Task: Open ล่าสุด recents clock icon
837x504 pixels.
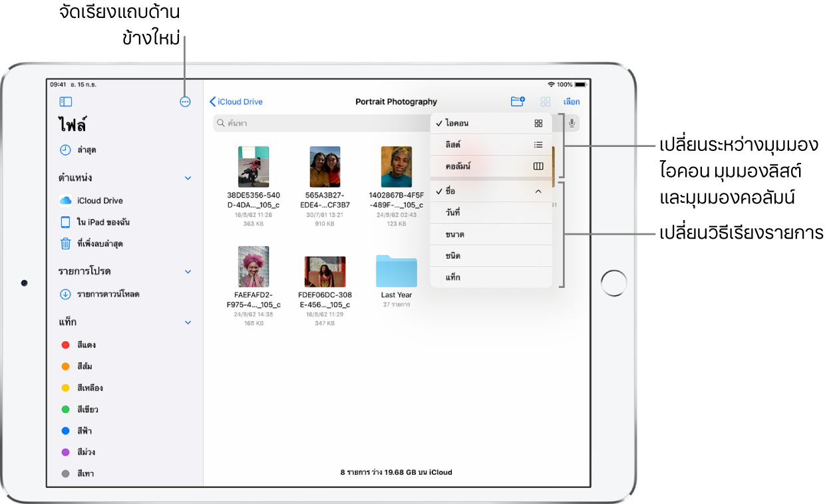Action: click(x=65, y=150)
